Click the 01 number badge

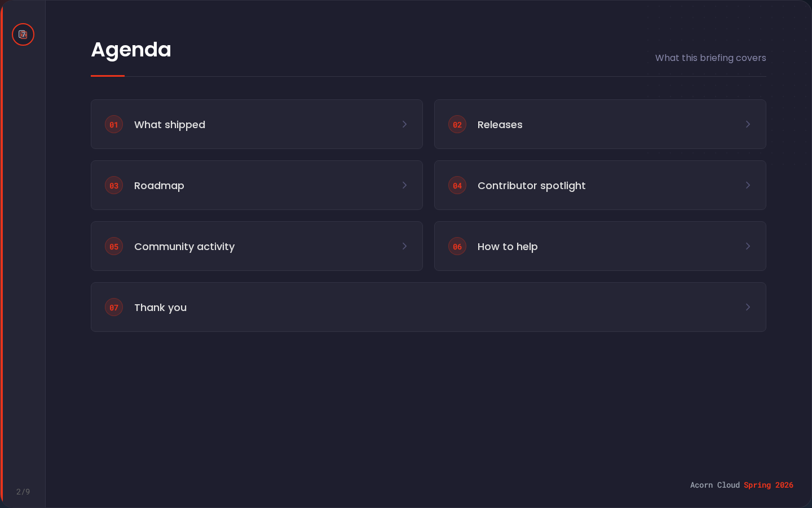tap(114, 124)
